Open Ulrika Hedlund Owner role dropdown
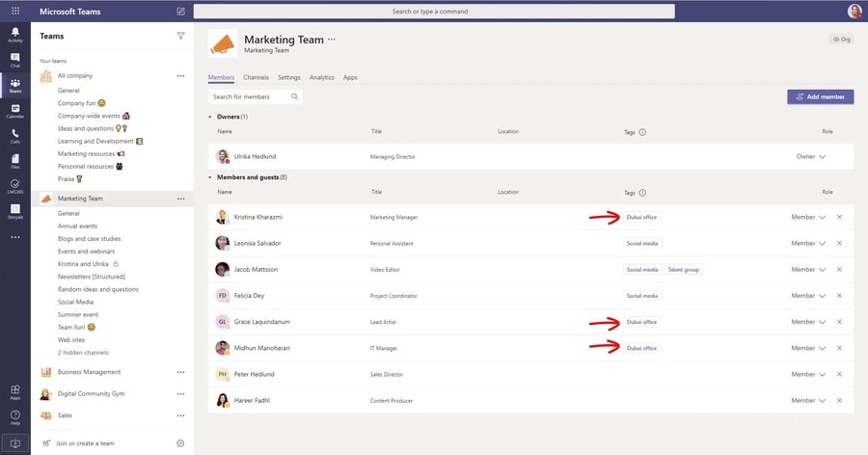 point(810,157)
